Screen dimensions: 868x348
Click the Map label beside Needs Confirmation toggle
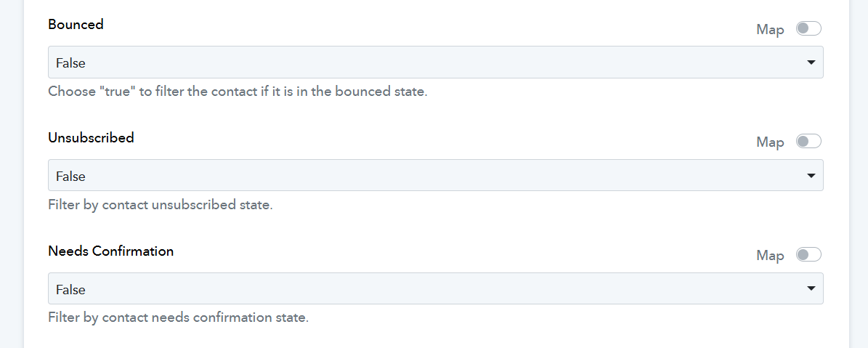(x=770, y=256)
